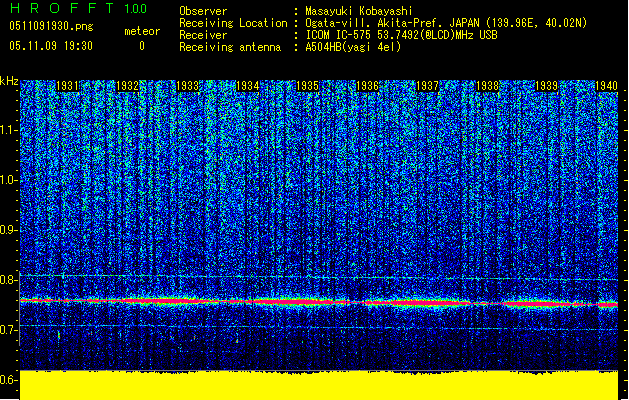Click the 0.6 kHz axis label
Viewport: 629px width, 400px height.
coord(8,380)
